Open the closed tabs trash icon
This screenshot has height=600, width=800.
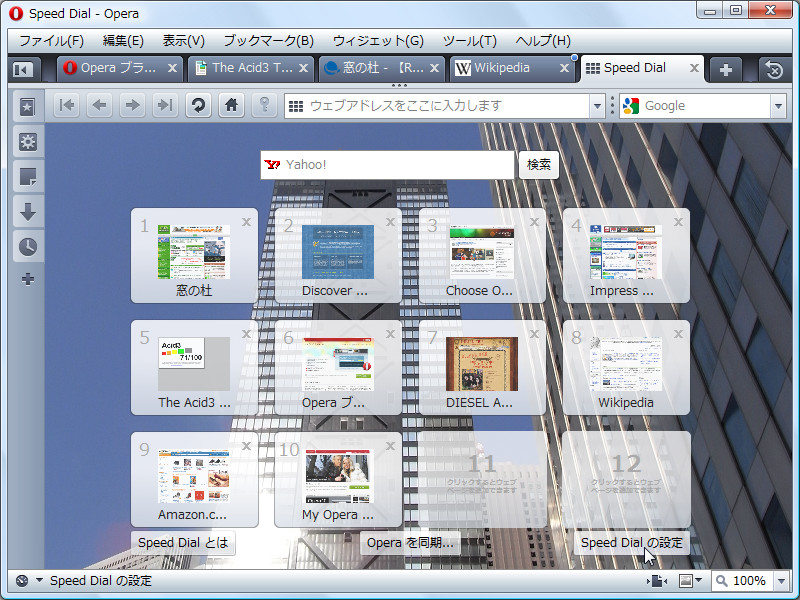pos(774,69)
